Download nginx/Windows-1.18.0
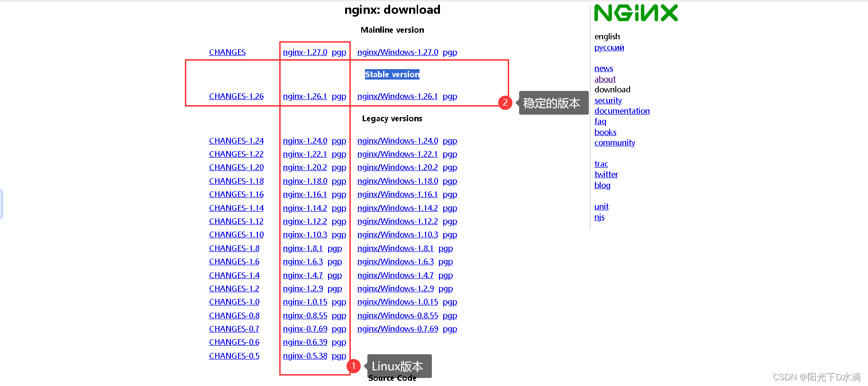868x386 pixels. click(x=398, y=181)
